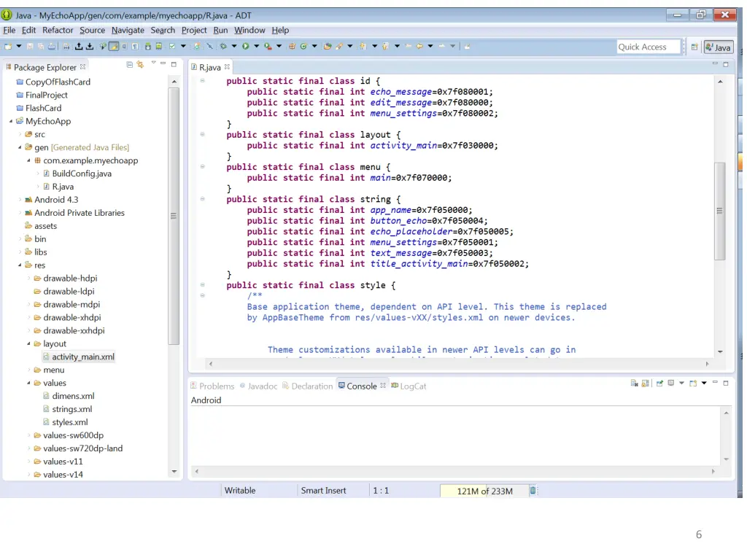Click the Clear Console icon
Viewport: 747px width, 560px height.
point(634,384)
